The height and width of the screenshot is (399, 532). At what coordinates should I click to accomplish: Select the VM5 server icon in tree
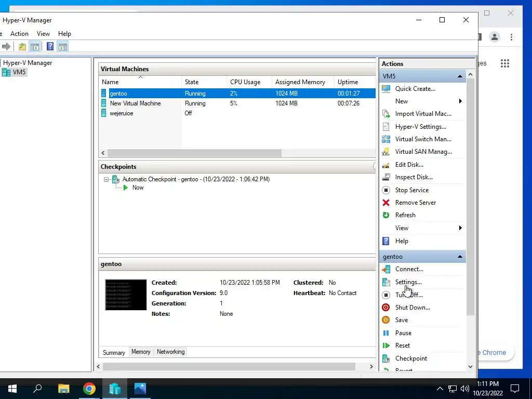tap(6, 72)
